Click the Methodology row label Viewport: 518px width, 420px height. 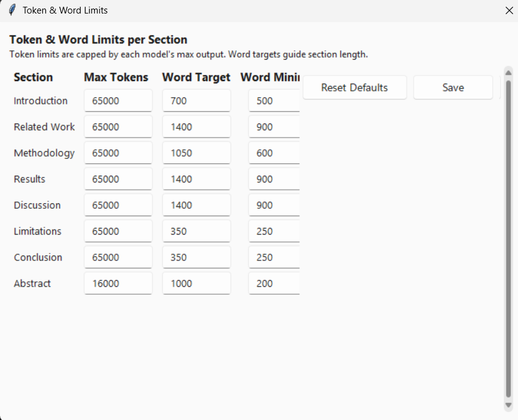44,154
